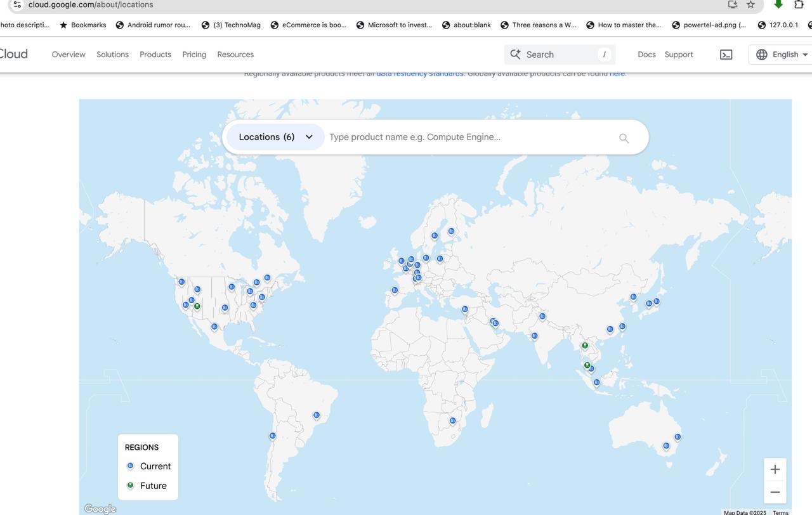Open the Cloud Shell terminal icon

pyautogui.click(x=726, y=55)
